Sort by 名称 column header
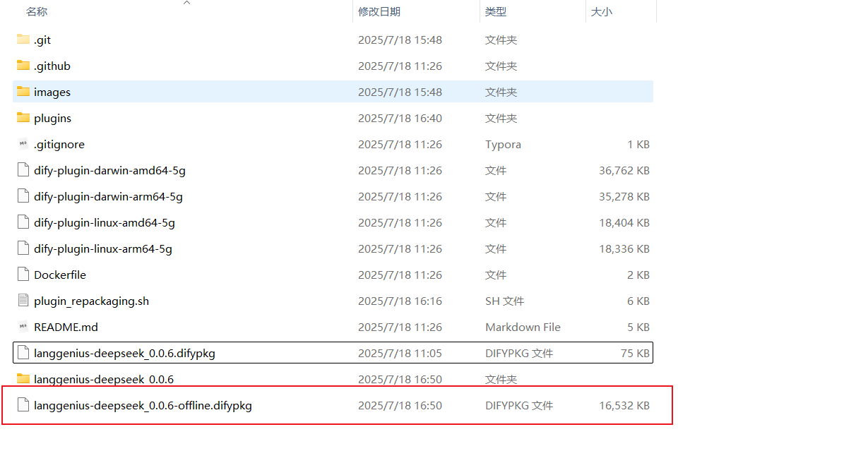Screen dimensions: 868x451 coord(37,11)
